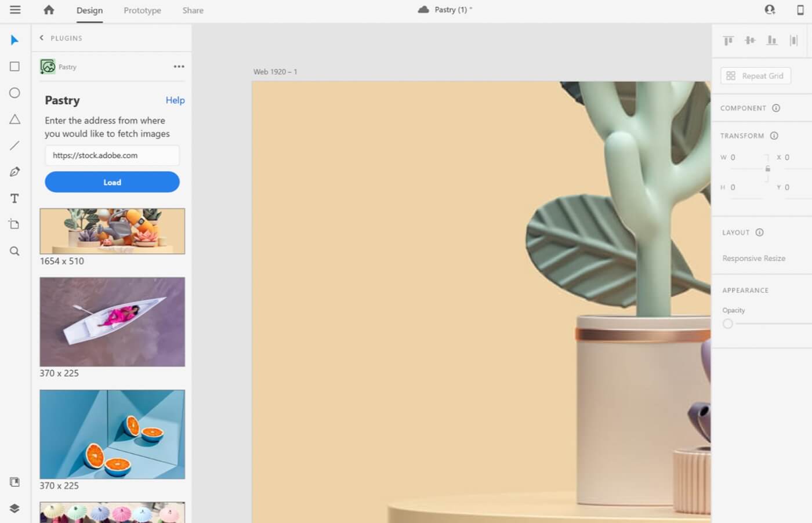Open the Pastry plugin options menu
The image size is (812, 523).
tap(179, 67)
